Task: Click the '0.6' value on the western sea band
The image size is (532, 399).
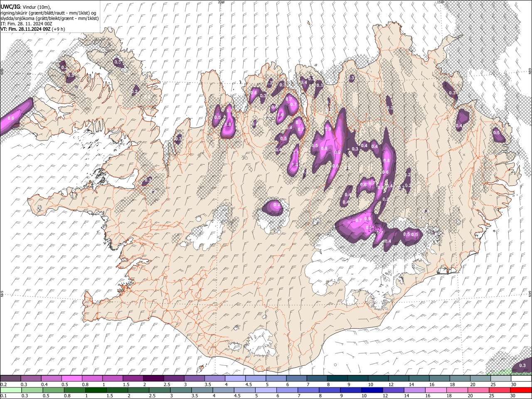Action: pyautogui.click(x=11, y=118)
